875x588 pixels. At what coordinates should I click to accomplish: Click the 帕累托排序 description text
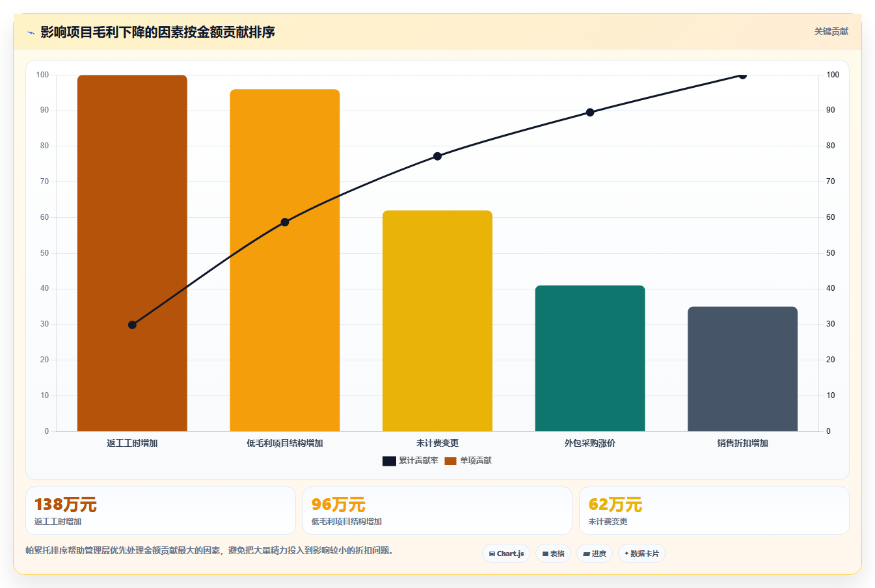[x=209, y=550]
